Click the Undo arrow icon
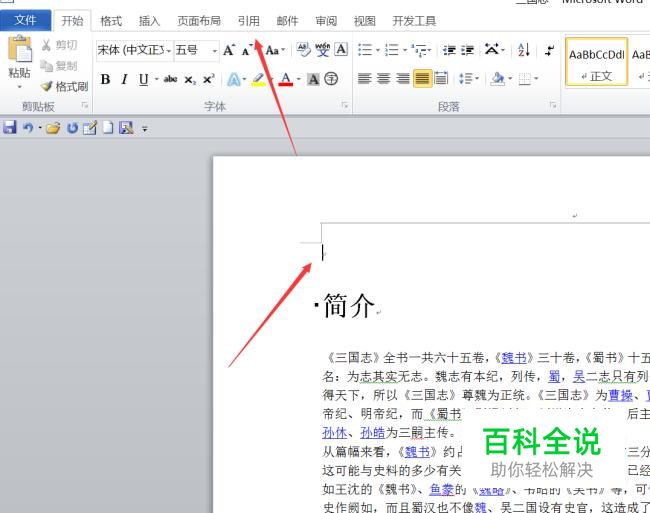This screenshot has height=513, width=650. [28, 128]
